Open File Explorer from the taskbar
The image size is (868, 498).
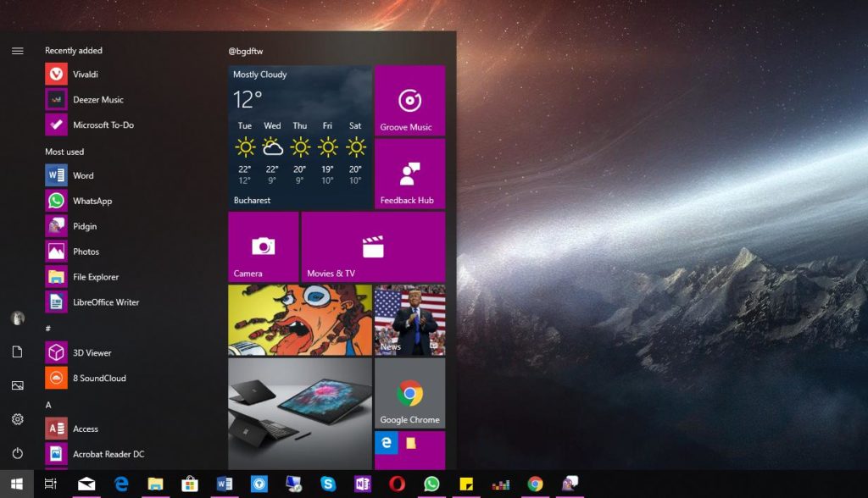tap(156, 484)
